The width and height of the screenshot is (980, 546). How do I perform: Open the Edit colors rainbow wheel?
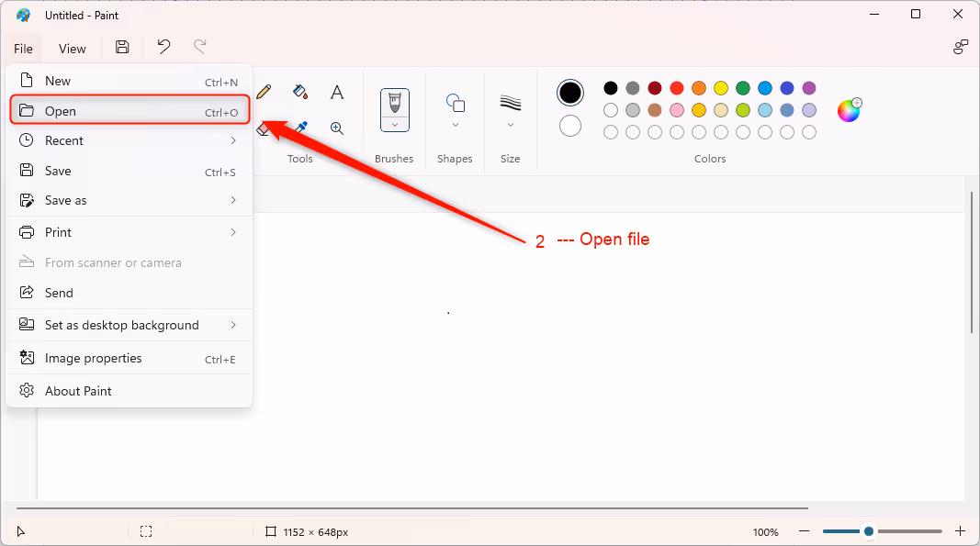(850, 110)
